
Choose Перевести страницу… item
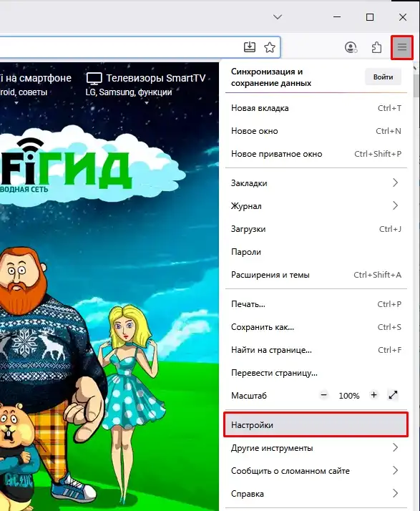(316, 373)
